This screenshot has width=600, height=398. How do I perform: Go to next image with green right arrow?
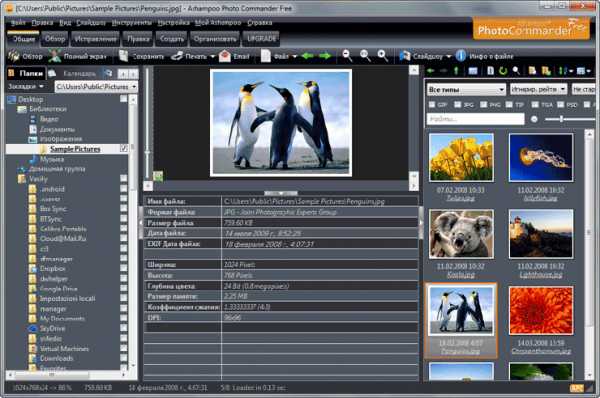[x=325, y=56]
